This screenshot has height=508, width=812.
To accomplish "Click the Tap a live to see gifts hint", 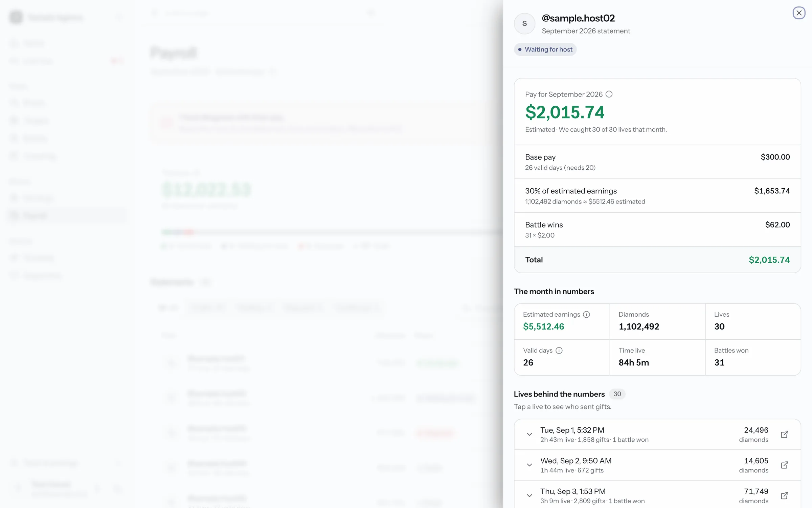I will (x=562, y=407).
